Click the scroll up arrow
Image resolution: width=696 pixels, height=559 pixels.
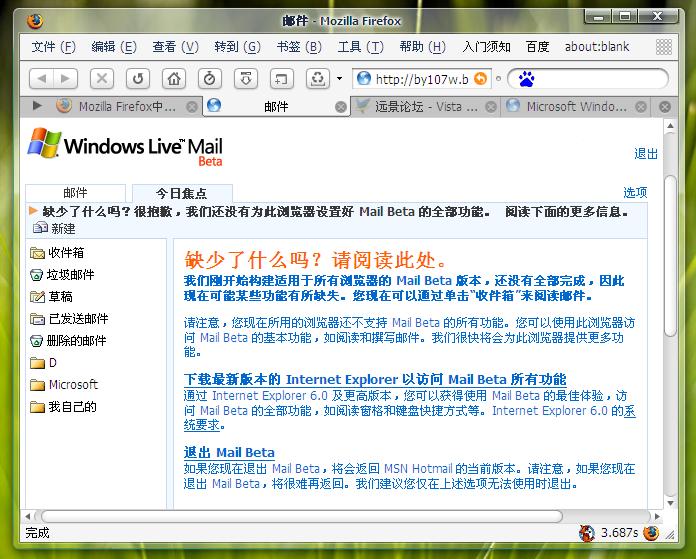670,126
